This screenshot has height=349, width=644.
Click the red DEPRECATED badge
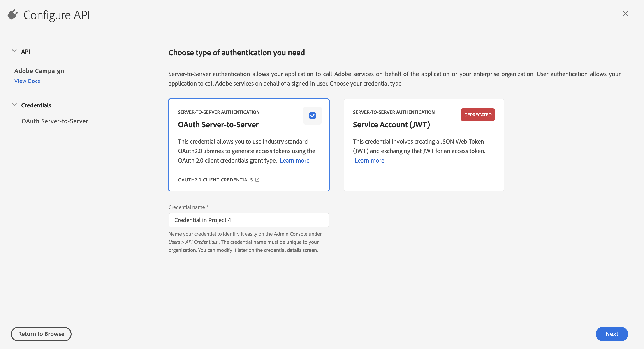pyautogui.click(x=477, y=115)
